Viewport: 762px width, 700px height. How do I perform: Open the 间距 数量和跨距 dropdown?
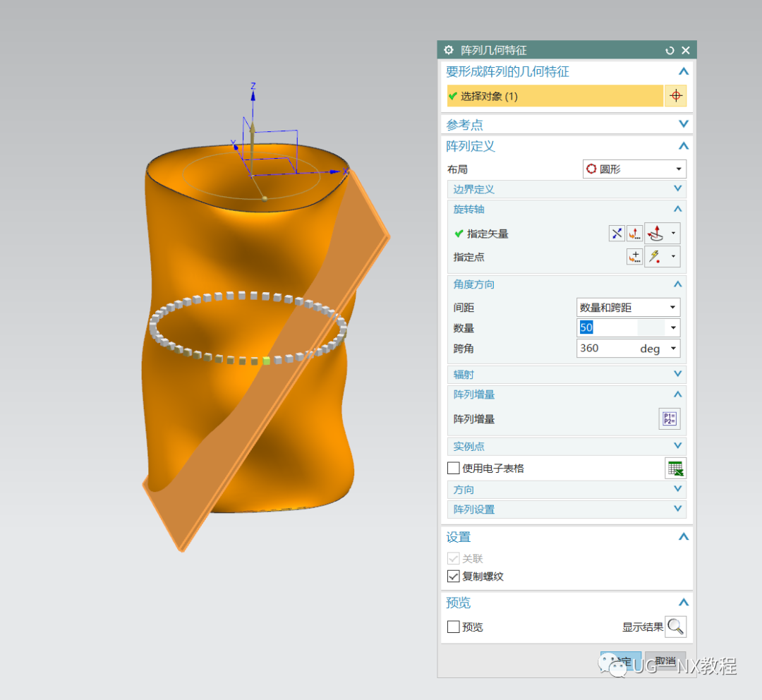click(628, 307)
